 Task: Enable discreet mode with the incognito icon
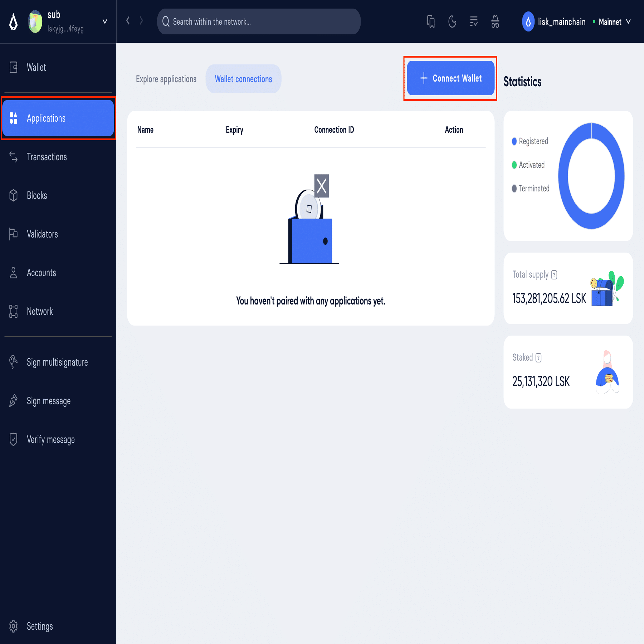[x=495, y=21]
